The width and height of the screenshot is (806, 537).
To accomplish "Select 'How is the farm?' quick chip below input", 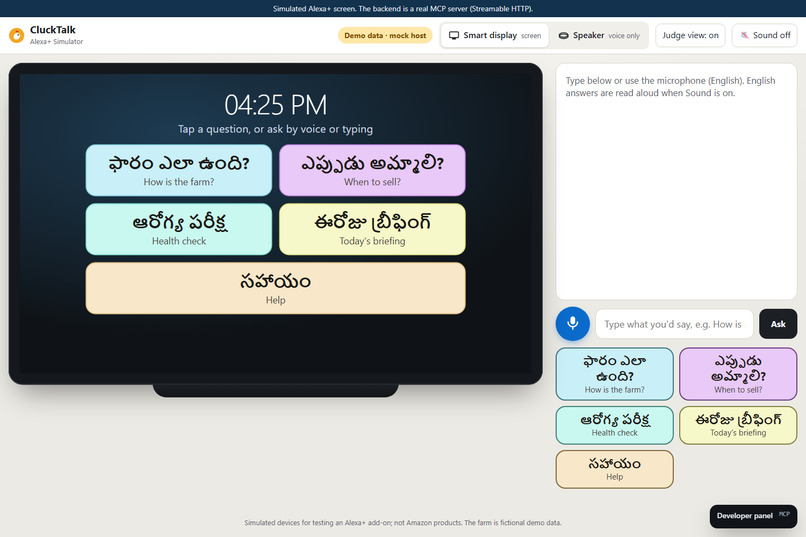I will 614,374.
